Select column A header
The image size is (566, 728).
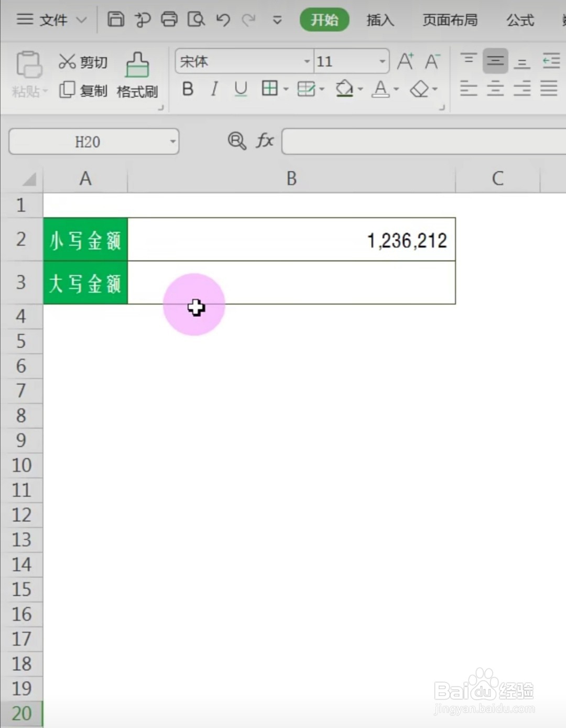click(x=85, y=179)
